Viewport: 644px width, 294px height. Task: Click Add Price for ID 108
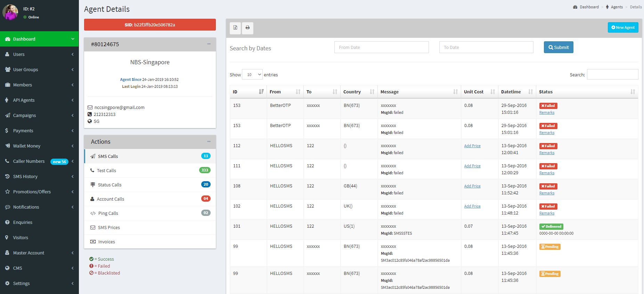(472, 186)
